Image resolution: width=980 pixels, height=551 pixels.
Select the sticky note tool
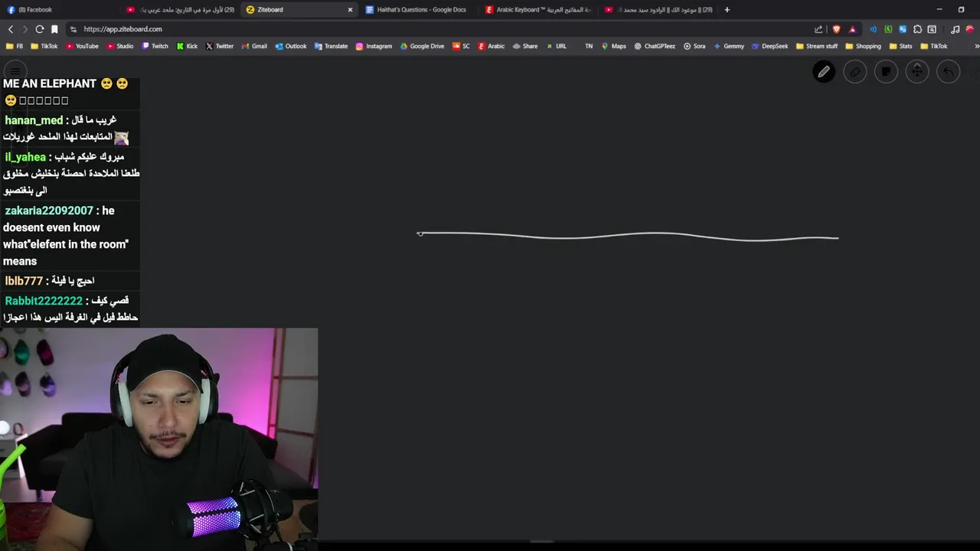pyautogui.click(x=886, y=72)
